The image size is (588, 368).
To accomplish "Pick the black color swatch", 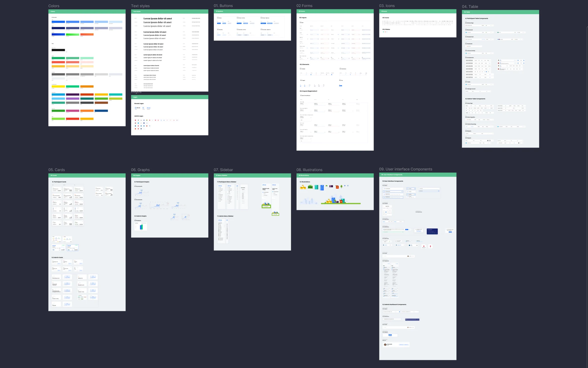I will click(x=58, y=50).
